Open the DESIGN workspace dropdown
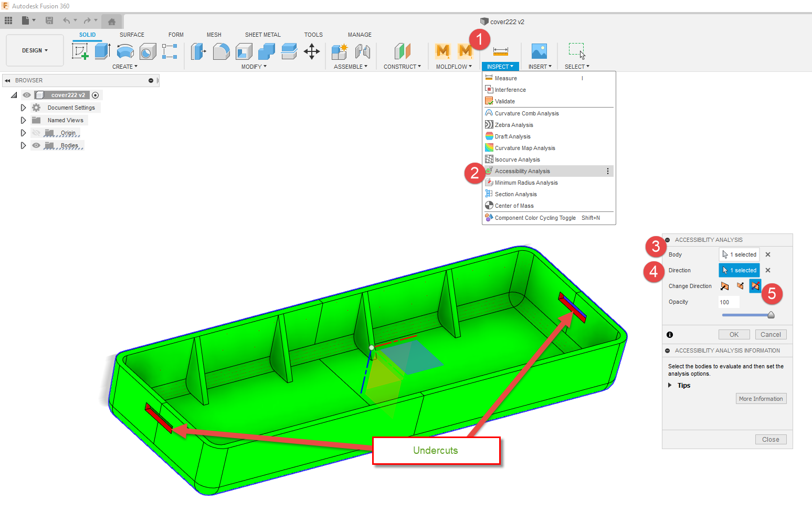Image resolution: width=812 pixels, height=511 pixels. click(35, 50)
